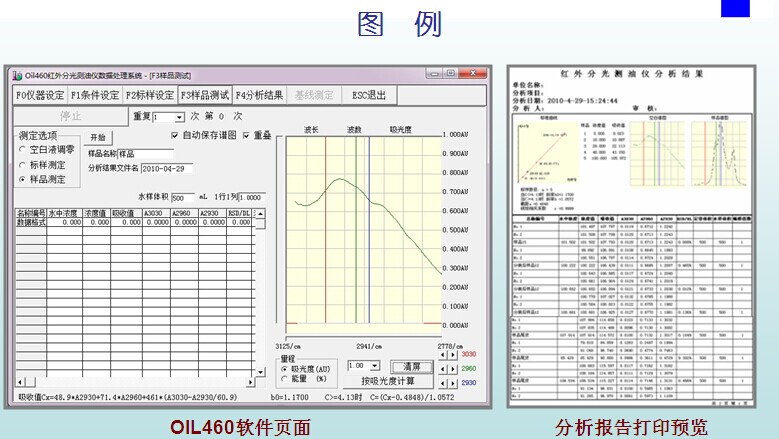Screen dimensions: 779x439
Task: Click the 分析结果文件名 field showing 2010-04-29
Action: click(167, 169)
